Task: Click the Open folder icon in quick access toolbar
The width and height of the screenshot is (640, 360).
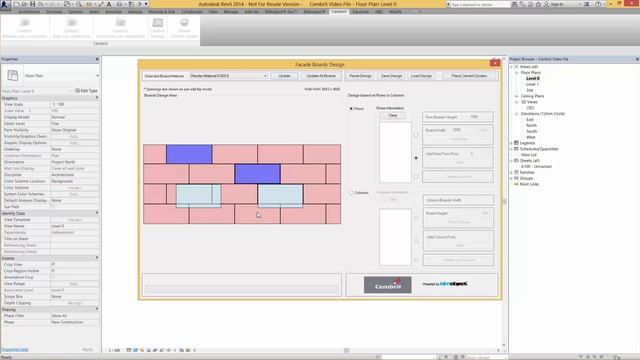Action: coord(24,4)
